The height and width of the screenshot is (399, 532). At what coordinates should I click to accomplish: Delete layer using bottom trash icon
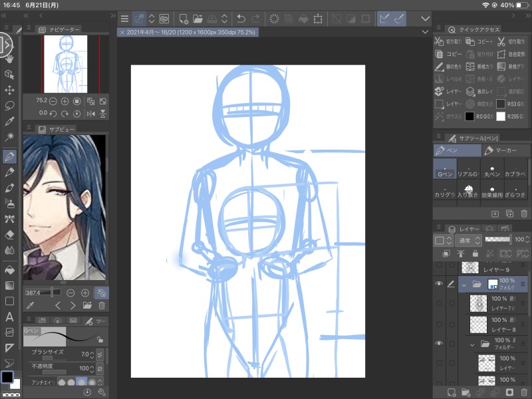[x=524, y=392]
